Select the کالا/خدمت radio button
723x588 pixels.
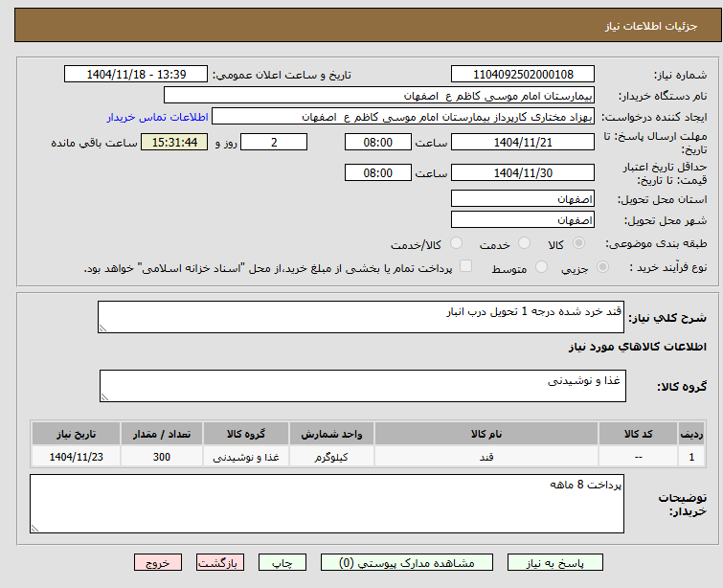[456, 243]
